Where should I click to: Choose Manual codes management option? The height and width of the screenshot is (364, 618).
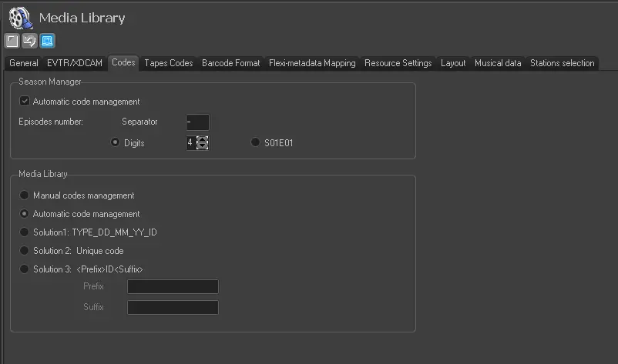click(25, 195)
